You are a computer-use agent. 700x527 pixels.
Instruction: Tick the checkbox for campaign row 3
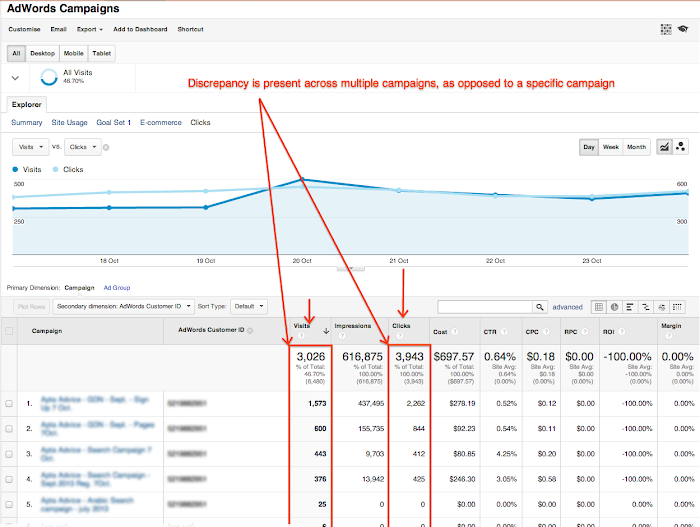pyautogui.click(x=10, y=453)
